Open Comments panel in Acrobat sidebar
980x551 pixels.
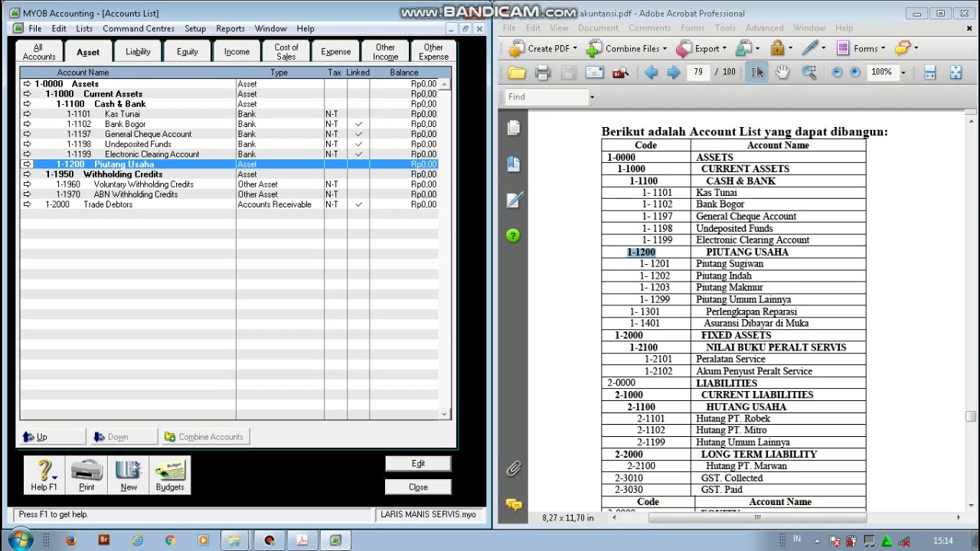coord(514,504)
